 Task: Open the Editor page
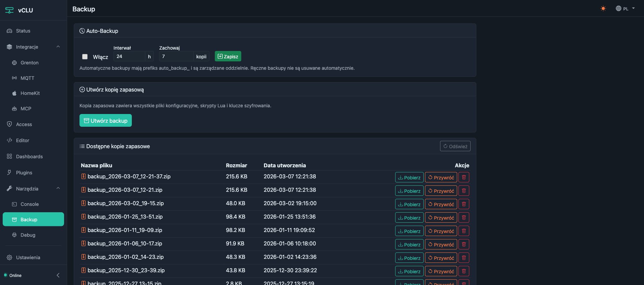(x=33, y=140)
